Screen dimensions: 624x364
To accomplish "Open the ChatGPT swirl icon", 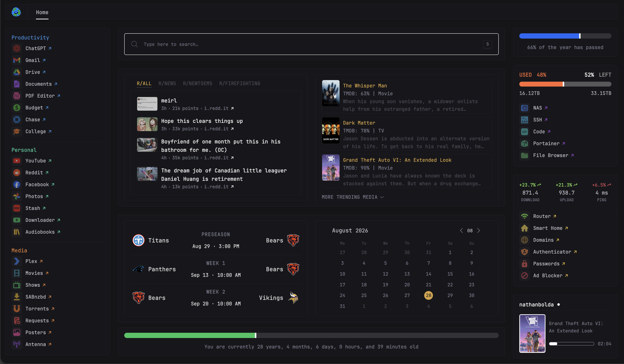I will tap(17, 48).
